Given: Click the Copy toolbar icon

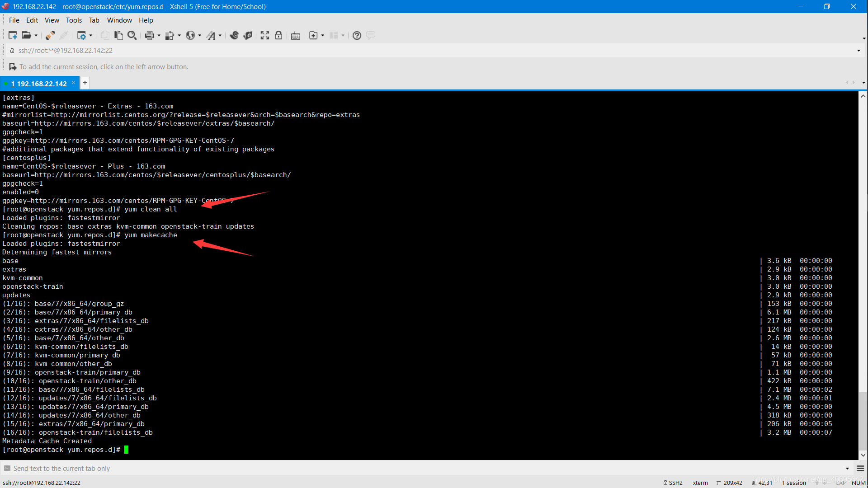Looking at the screenshot, I should (x=105, y=35).
